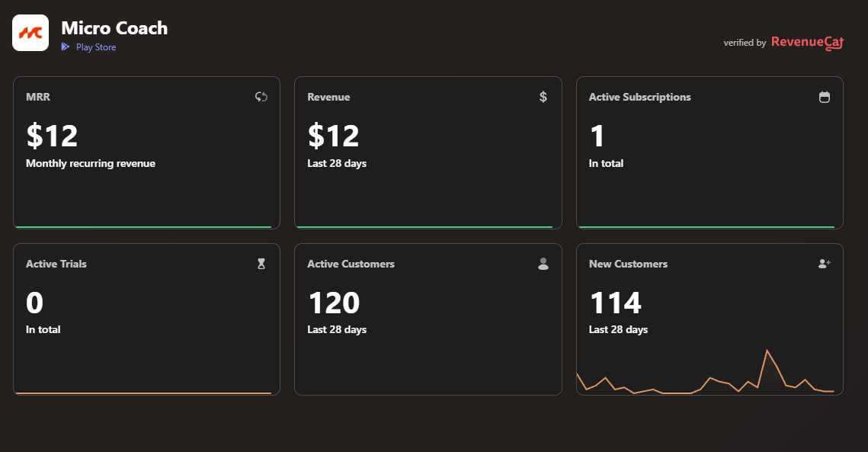Click the Revenue dollar sign icon
The height and width of the screenshot is (452, 868).
pos(543,97)
